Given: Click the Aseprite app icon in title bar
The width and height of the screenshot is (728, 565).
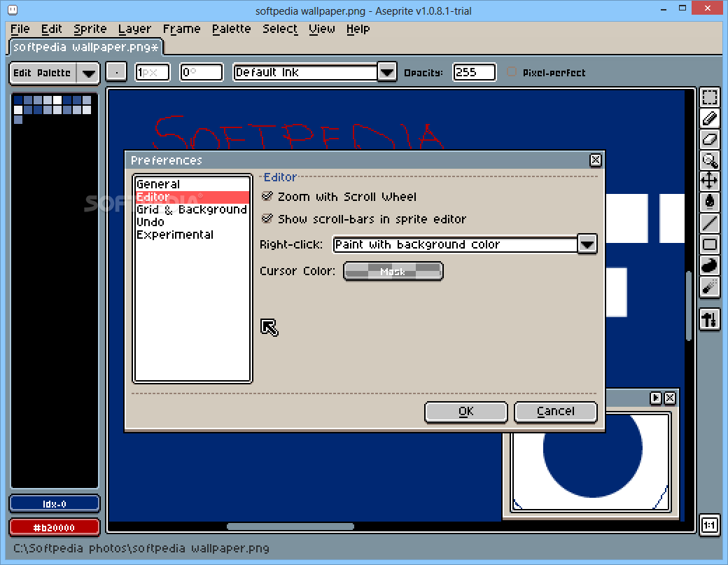Looking at the screenshot, I should pyautogui.click(x=13, y=10).
